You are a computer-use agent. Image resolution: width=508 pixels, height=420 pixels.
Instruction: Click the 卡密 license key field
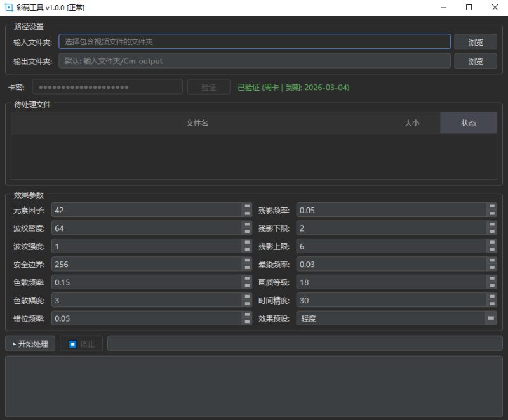pyautogui.click(x=107, y=88)
